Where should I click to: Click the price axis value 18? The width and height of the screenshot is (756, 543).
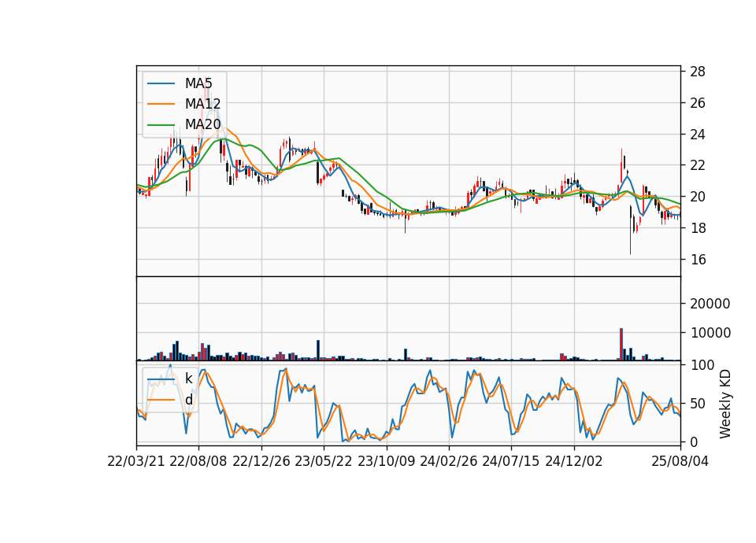point(698,228)
